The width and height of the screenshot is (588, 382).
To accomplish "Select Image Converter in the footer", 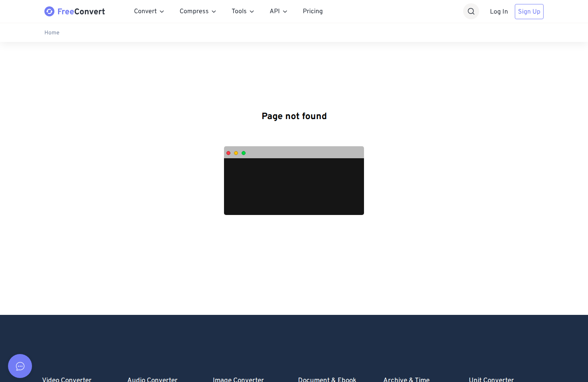I will (238, 379).
